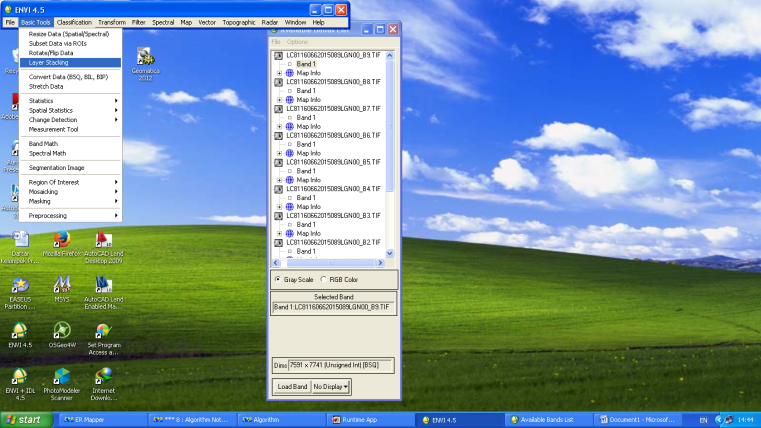
Task: Open the Classification menu
Action: (x=74, y=22)
